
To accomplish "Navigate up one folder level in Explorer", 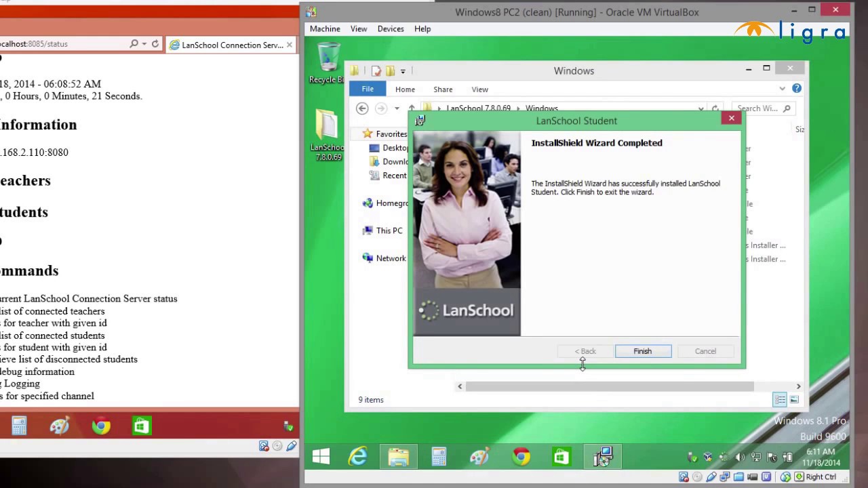I will pos(412,108).
